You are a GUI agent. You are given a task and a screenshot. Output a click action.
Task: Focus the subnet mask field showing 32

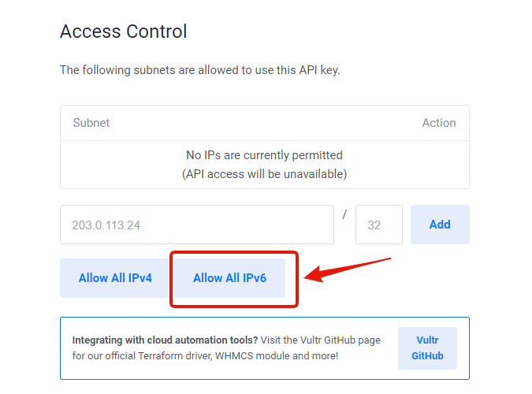coord(378,225)
